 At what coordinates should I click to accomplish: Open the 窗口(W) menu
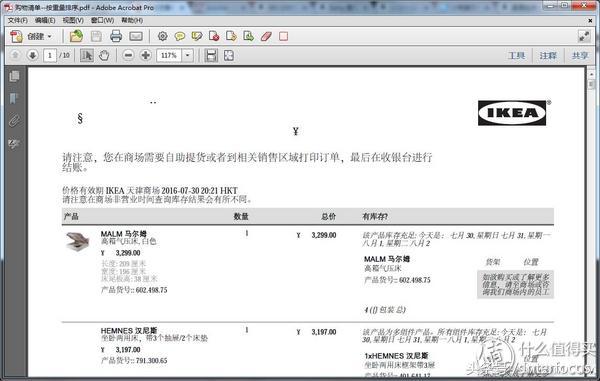tap(102, 20)
